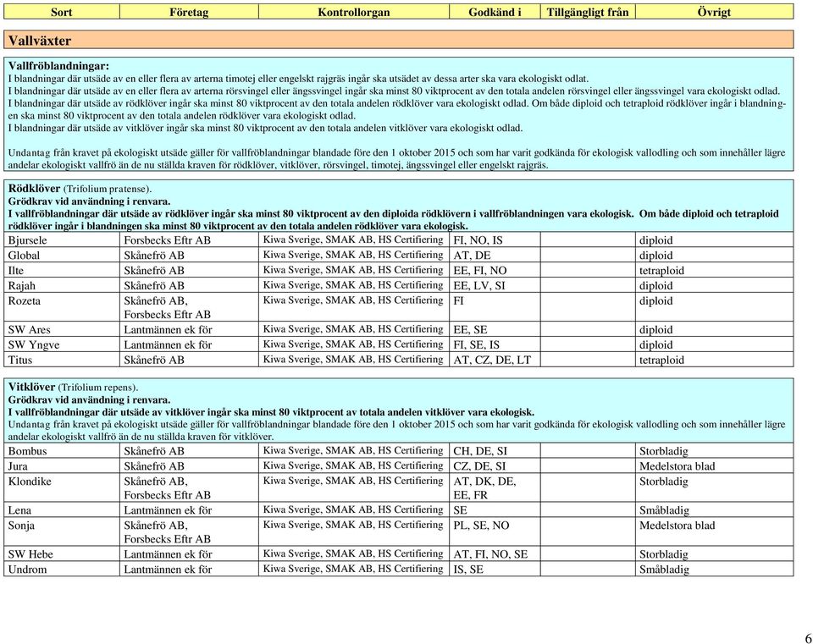Viewport: 813px width, 644px height.
Task: Select the "Vallfröblandningar:" heading
Action: tap(58, 66)
